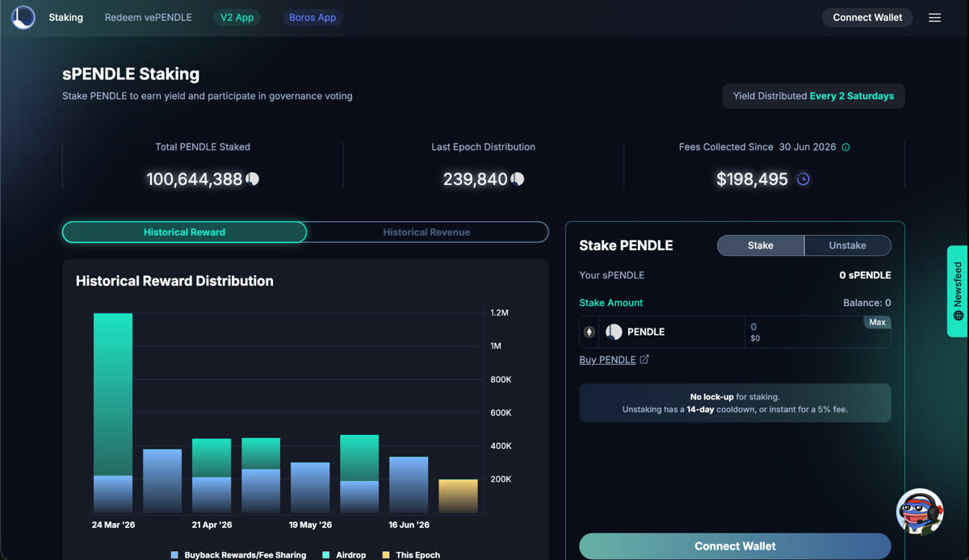Go to the Boros App
The width and height of the screenshot is (969, 560).
[x=313, y=17]
